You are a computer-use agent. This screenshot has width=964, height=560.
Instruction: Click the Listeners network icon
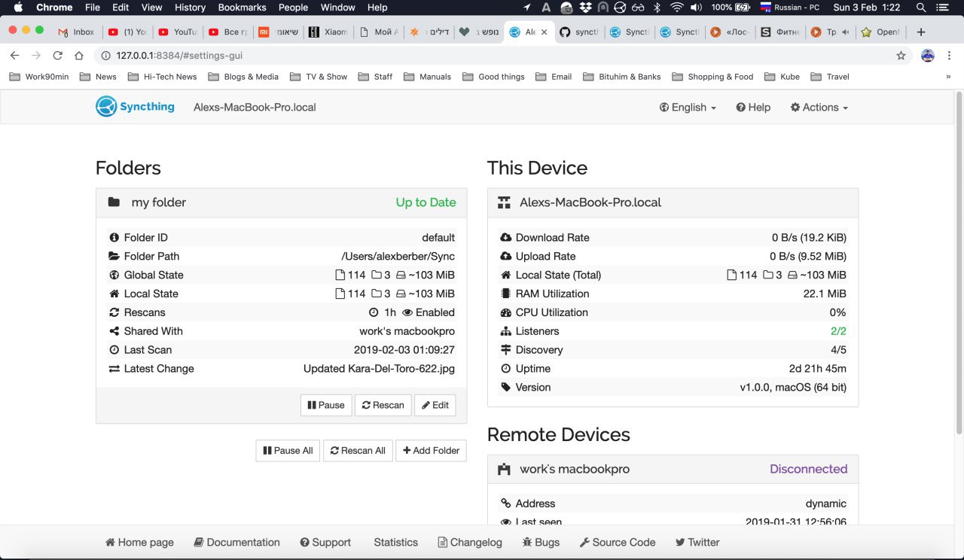(x=506, y=332)
